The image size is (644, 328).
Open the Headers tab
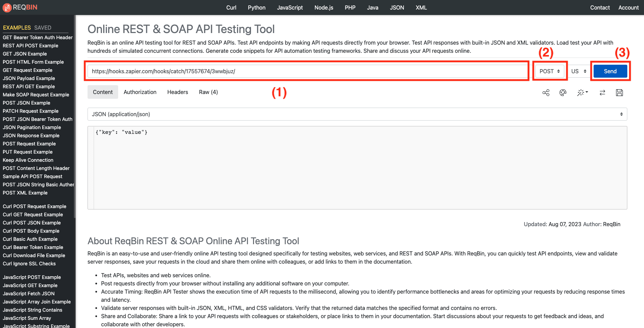[x=178, y=92]
